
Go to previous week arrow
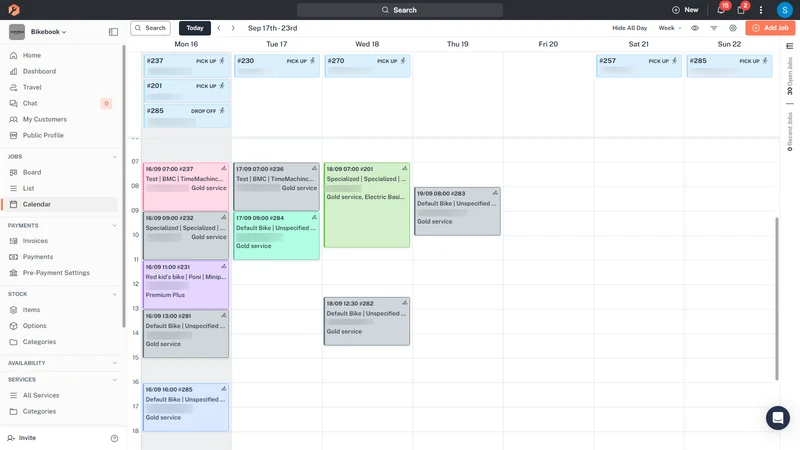pyautogui.click(x=219, y=28)
